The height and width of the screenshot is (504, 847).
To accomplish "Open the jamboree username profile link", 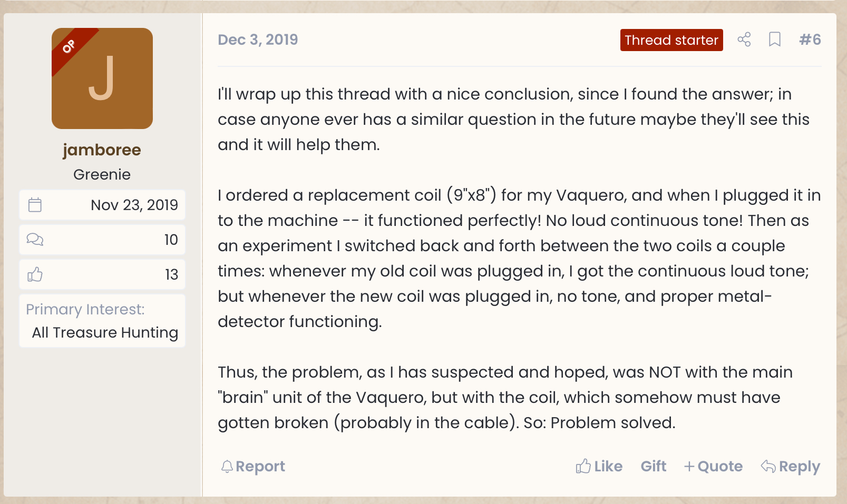I will pyautogui.click(x=102, y=150).
